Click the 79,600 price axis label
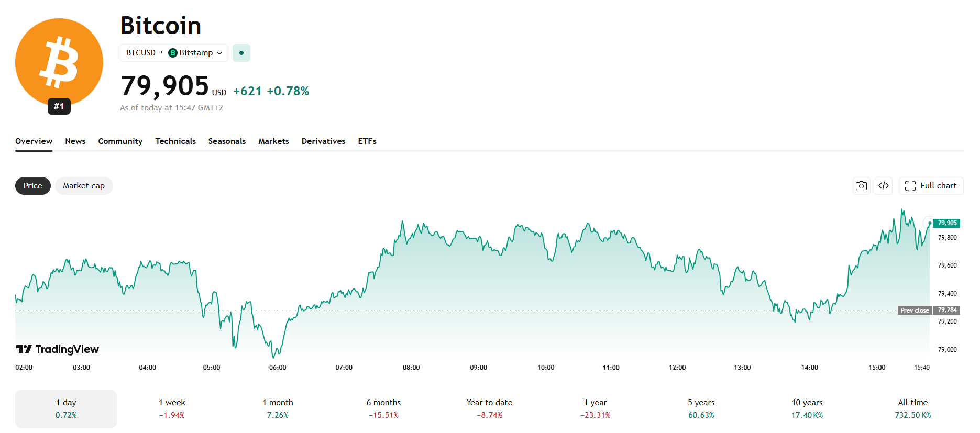Image resolution: width=980 pixels, height=433 pixels. (x=947, y=265)
